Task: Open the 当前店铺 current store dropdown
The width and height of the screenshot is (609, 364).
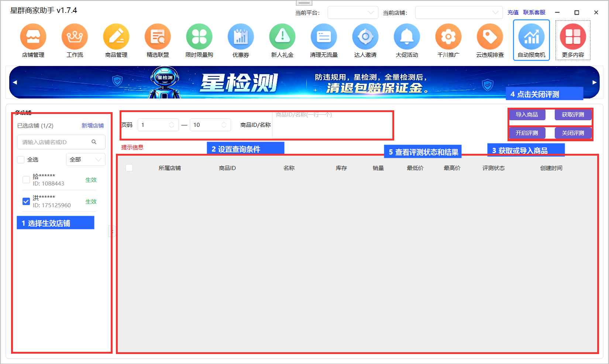Action: tap(459, 13)
